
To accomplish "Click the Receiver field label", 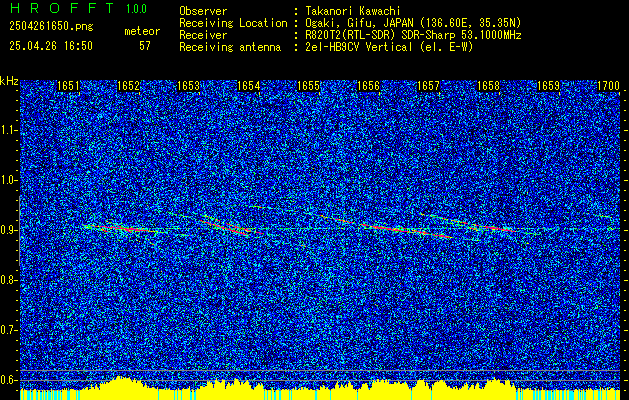I will (x=203, y=35).
